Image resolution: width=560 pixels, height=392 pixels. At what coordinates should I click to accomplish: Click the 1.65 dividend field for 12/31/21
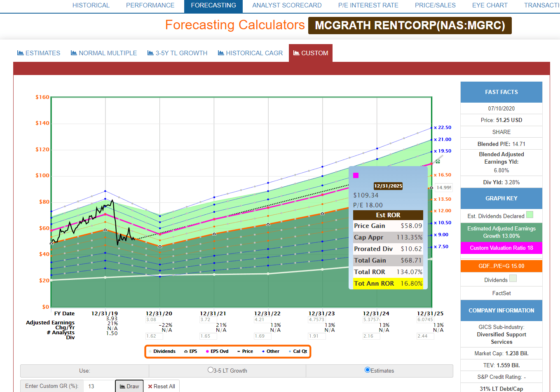tap(208, 336)
